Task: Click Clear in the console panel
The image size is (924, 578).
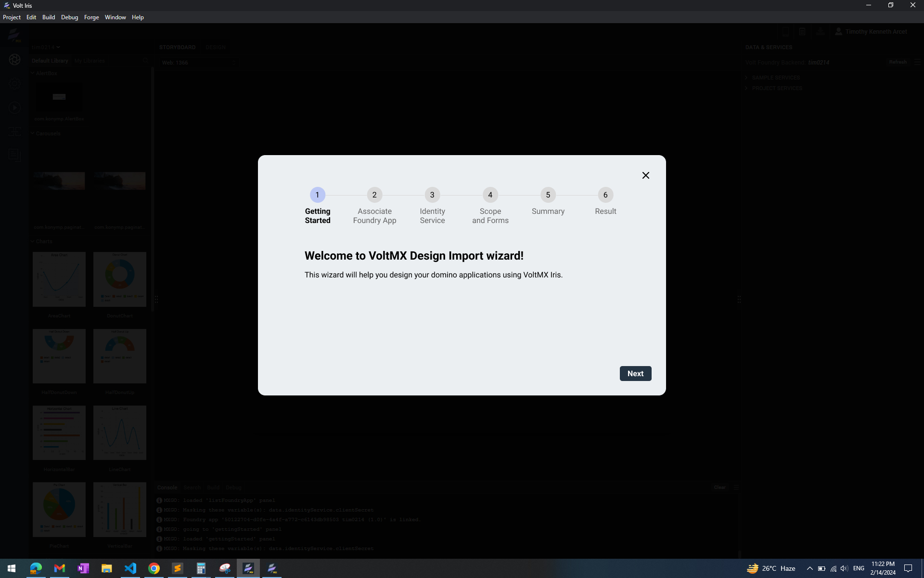Action: pos(719,487)
